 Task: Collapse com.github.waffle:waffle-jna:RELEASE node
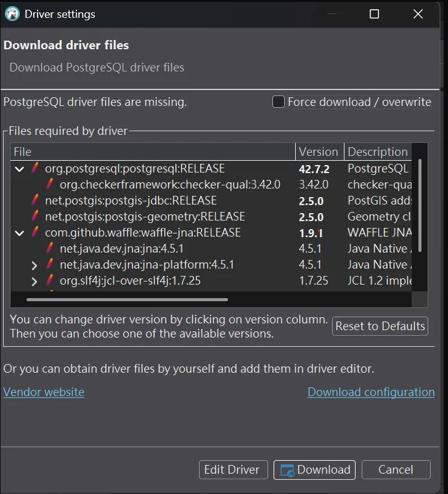click(20, 233)
